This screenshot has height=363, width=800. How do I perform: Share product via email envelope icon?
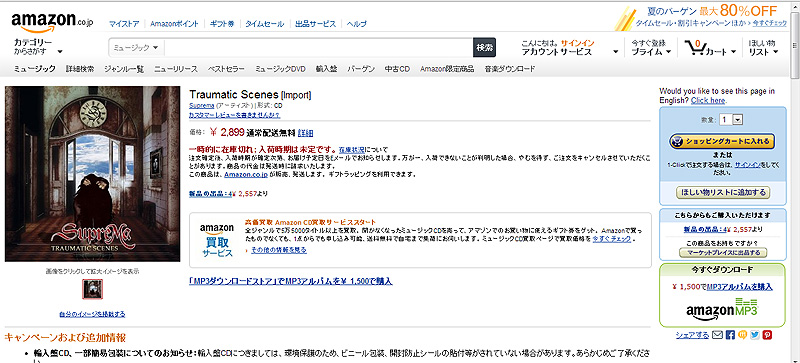[x=717, y=335]
